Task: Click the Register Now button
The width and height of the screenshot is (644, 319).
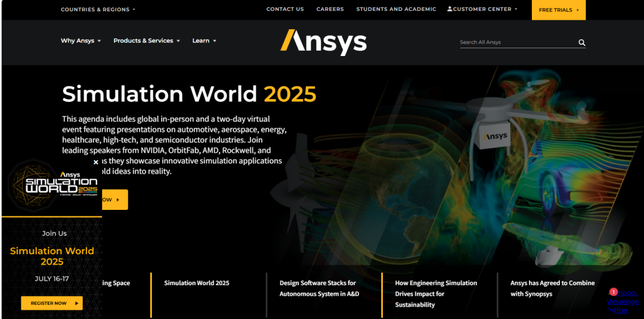Action: click(52, 303)
